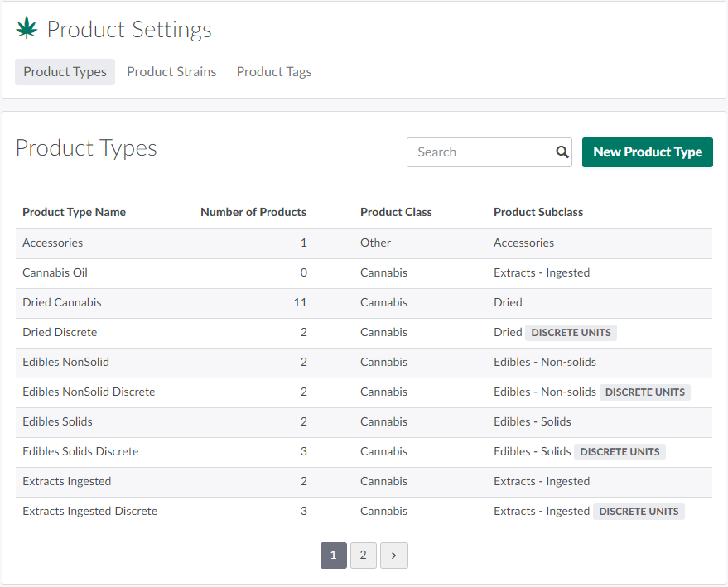Focus the Search input field

click(480, 152)
